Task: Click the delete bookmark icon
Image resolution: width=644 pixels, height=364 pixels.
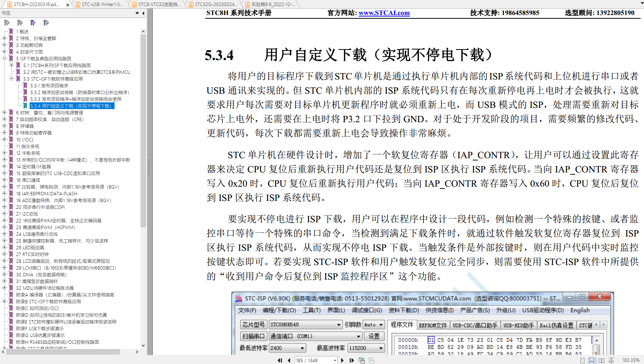Action: [x=7, y=23]
